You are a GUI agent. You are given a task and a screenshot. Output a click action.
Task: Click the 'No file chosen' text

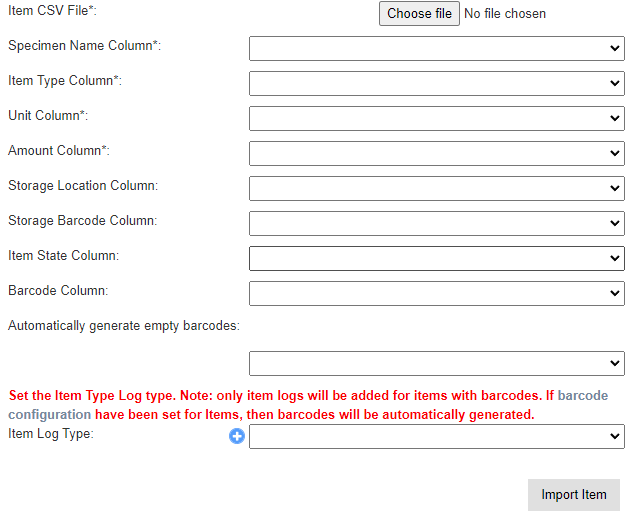pos(505,14)
